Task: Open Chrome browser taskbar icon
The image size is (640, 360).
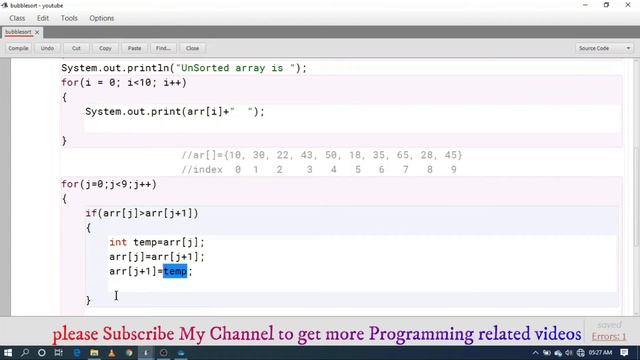Action: click(x=129, y=353)
